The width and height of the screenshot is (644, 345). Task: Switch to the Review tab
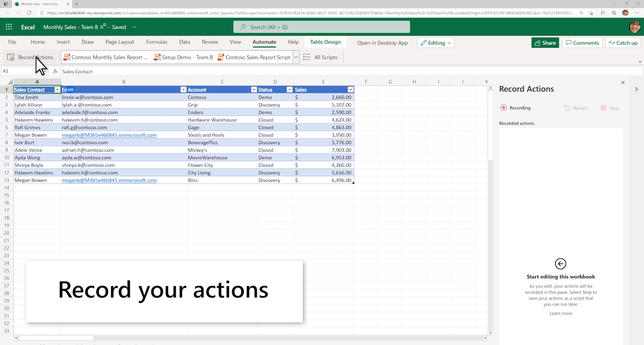(210, 42)
